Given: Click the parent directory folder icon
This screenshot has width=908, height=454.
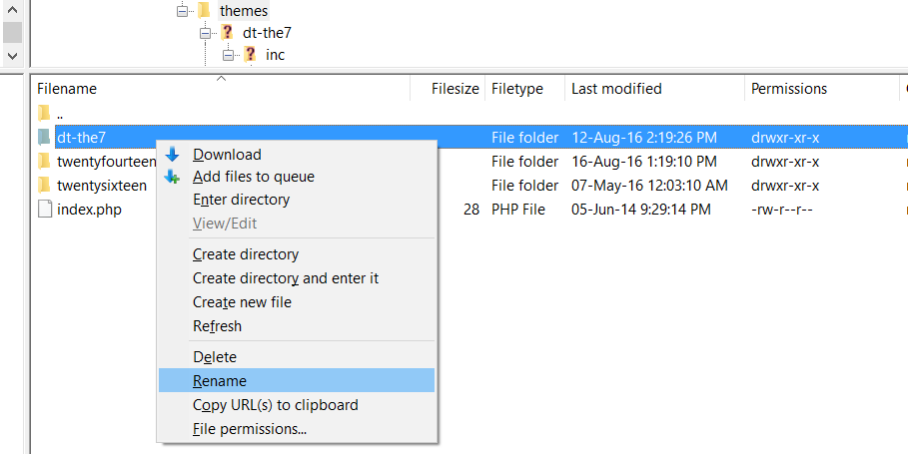Looking at the screenshot, I should pos(44,113).
